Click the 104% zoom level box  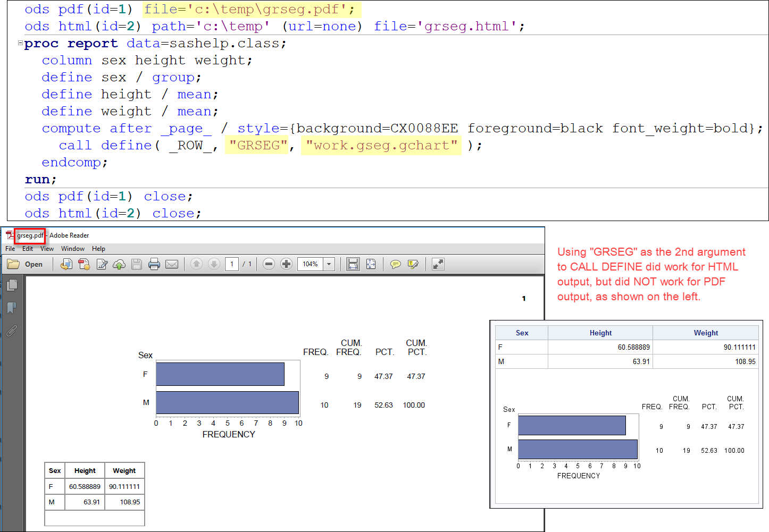coord(310,264)
